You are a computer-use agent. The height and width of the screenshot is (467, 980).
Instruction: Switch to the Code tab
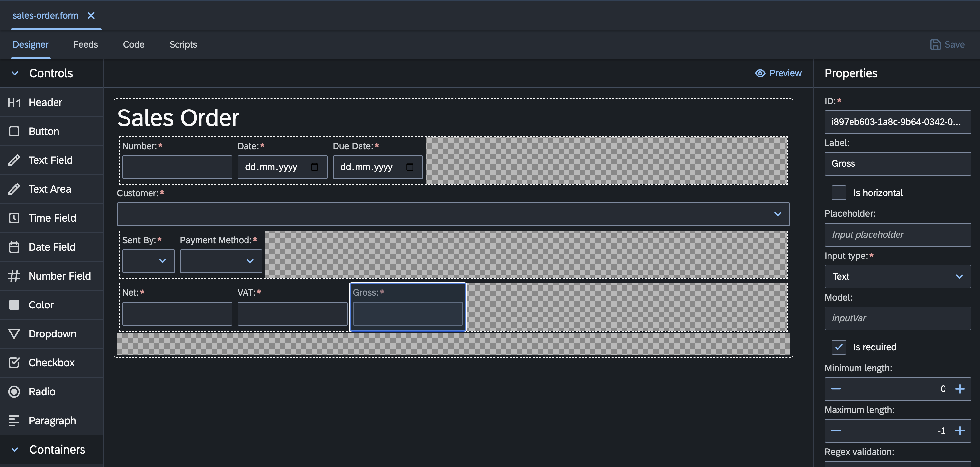[x=133, y=44]
